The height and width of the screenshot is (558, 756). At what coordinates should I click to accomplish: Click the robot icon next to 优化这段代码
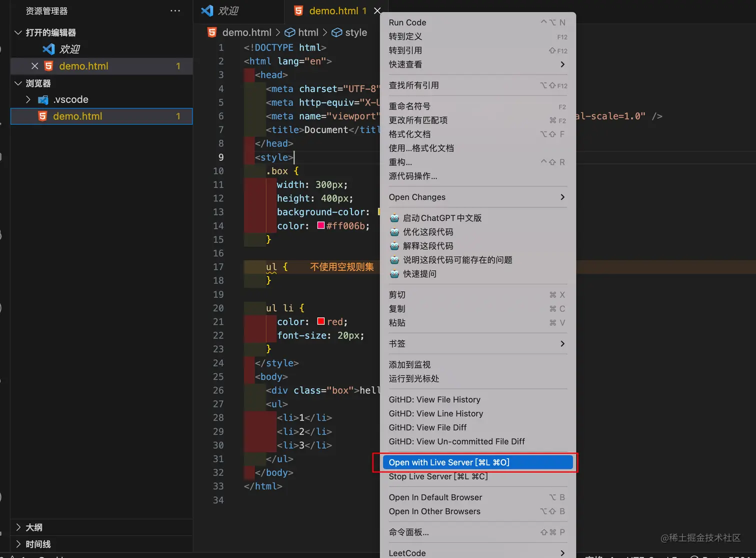point(394,232)
